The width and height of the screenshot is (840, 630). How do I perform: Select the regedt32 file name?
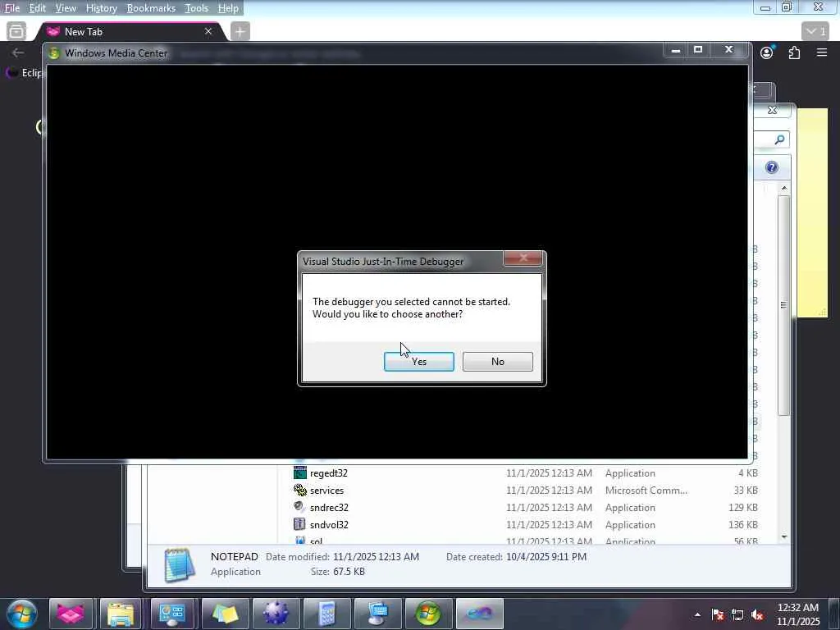coord(329,473)
